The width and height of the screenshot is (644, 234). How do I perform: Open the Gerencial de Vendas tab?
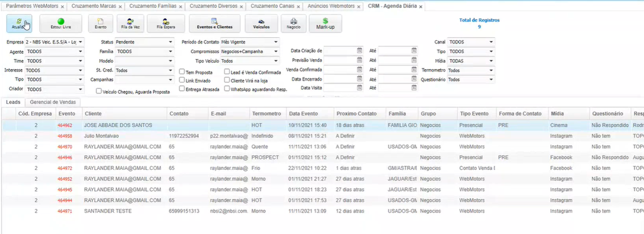53,102
